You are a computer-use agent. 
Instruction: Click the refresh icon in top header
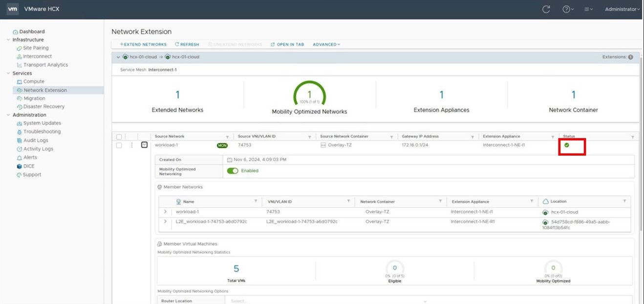pyautogui.click(x=546, y=9)
